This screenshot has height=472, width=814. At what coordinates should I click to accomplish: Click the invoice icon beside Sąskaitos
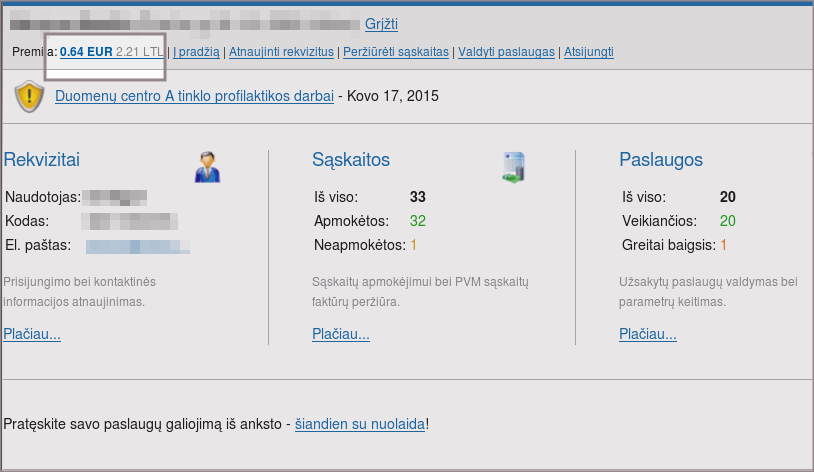coord(513,167)
